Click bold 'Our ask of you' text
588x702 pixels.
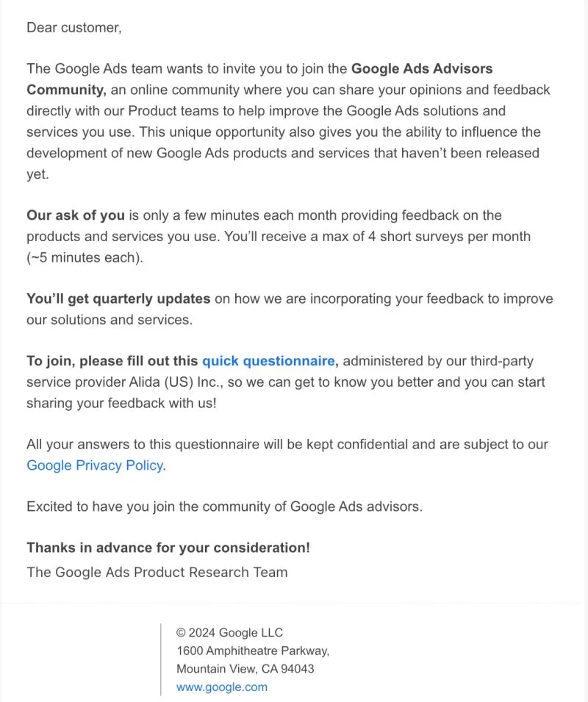click(x=76, y=215)
